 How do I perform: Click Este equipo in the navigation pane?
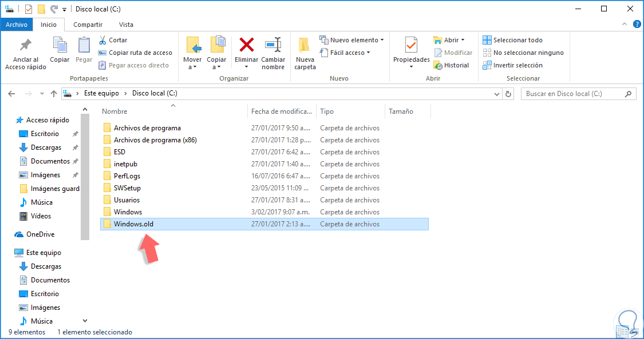38,253
